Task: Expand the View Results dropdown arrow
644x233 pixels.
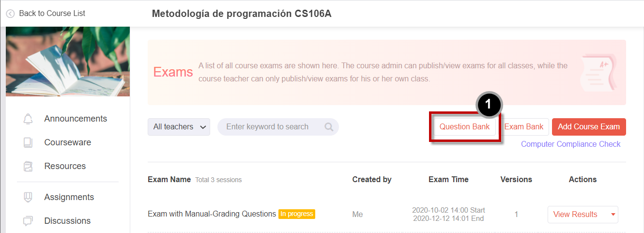Action: (613, 215)
